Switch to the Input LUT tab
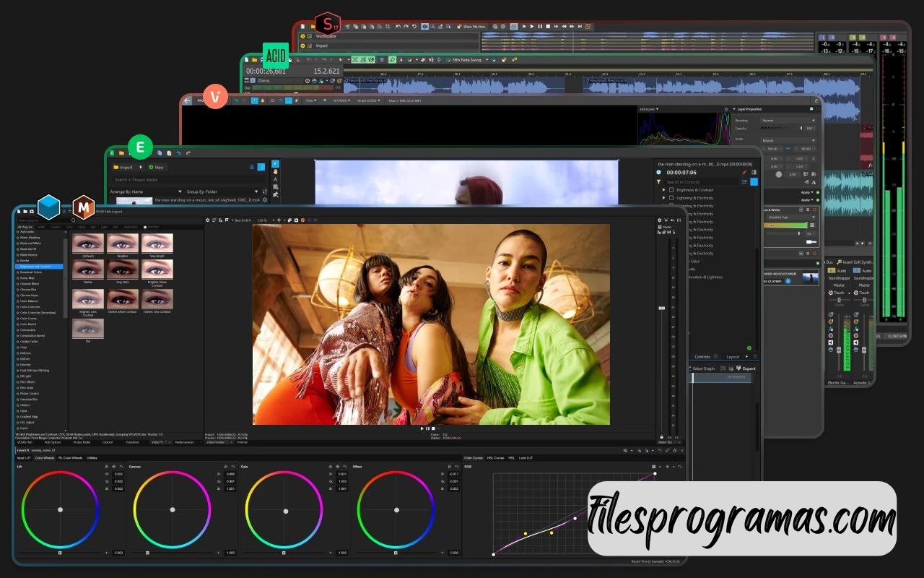 [x=24, y=458]
